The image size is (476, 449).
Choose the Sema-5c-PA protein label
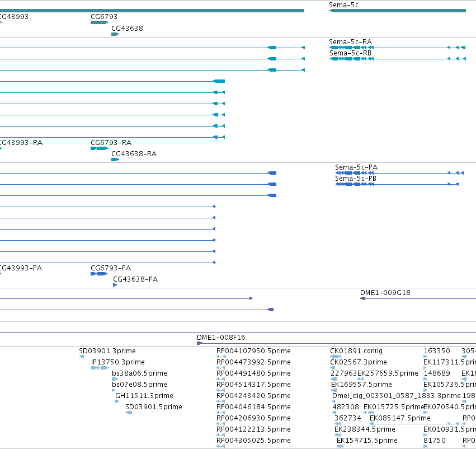356,167
